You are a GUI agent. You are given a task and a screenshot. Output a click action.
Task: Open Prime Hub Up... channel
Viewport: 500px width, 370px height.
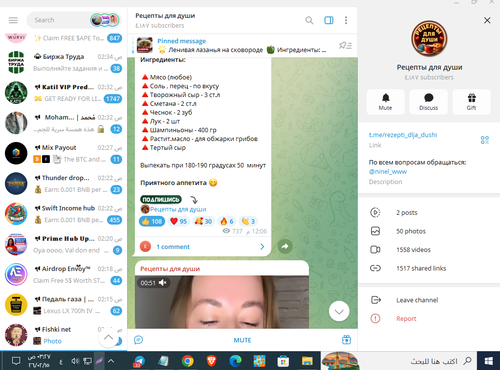pyautogui.click(x=63, y=244)
